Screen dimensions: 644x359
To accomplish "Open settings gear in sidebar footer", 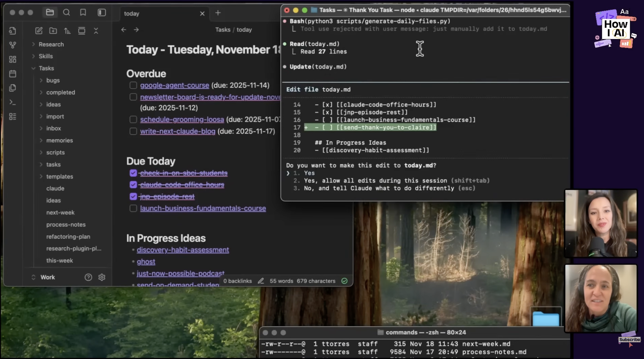I will tap(102, 277).
